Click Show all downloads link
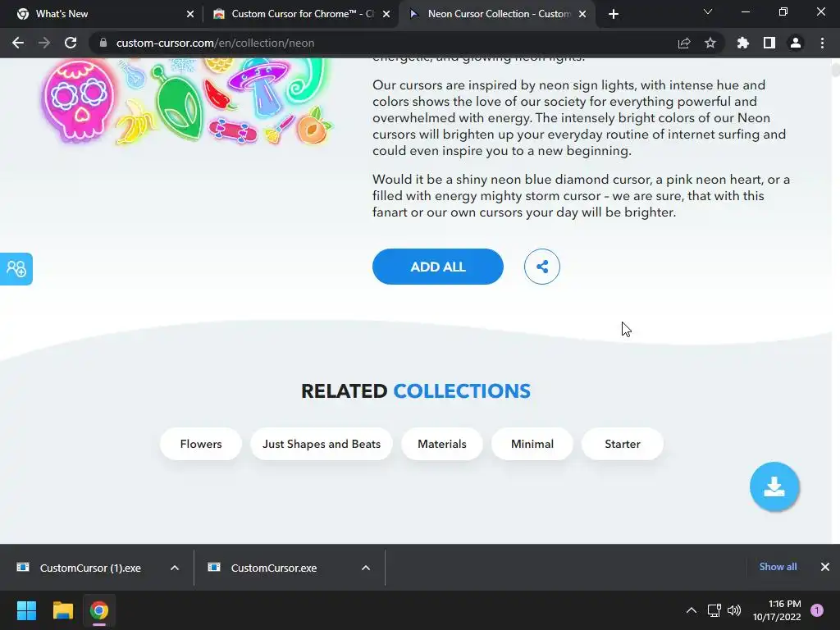 pyautogui.click(x=778, y=567)
